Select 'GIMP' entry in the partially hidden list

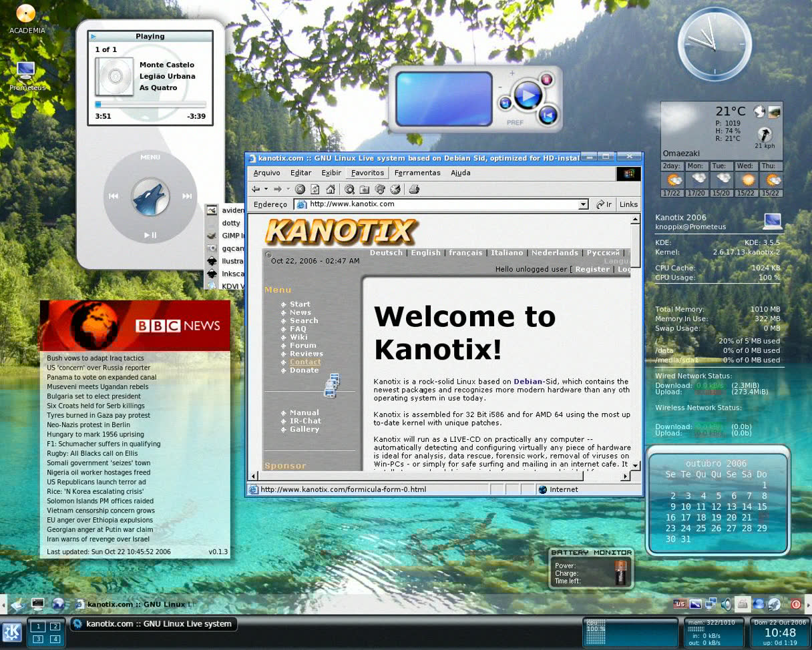(226, 236)
